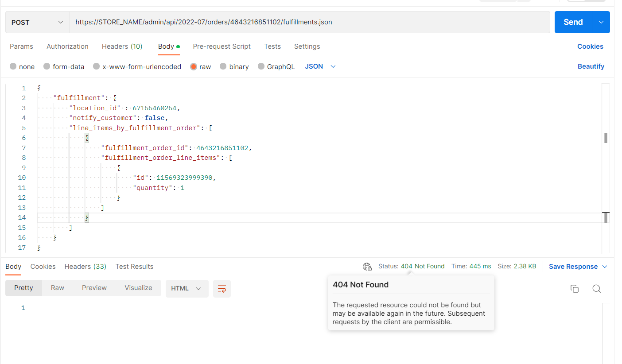622x364 pixels.
Task: Open the POST method dropdown
Action: 37,22
